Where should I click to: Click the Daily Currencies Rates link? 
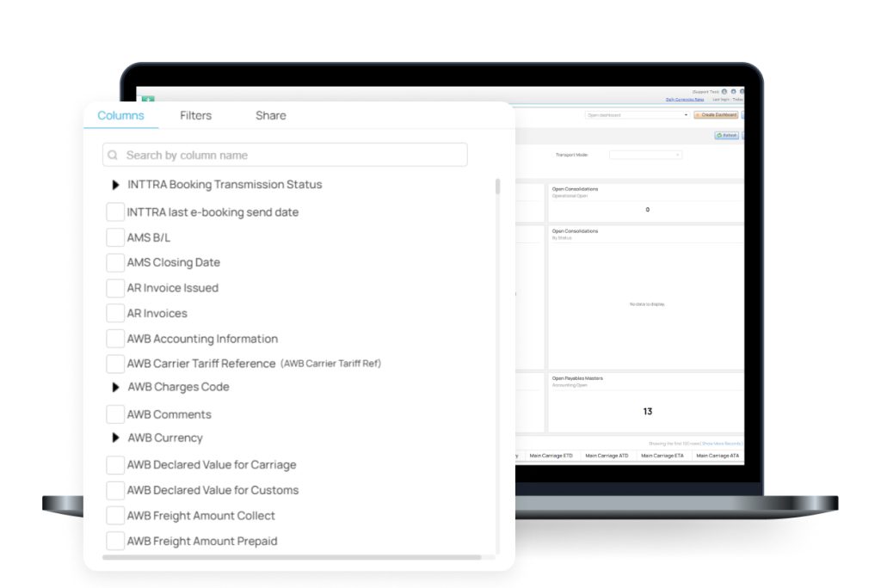click(684, 99)
